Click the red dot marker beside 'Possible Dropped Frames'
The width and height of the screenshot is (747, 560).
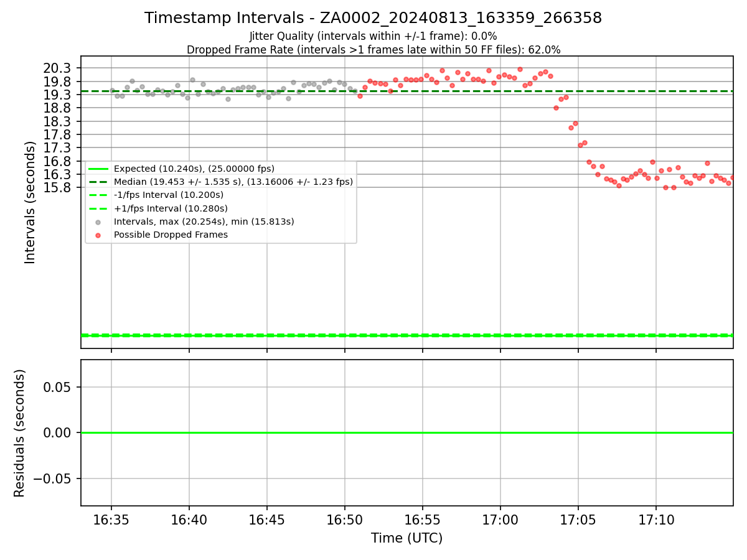(98, 235)
